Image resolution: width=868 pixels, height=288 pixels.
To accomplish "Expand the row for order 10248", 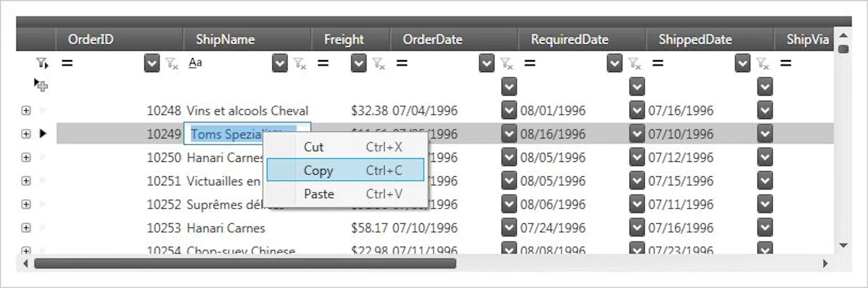I will click(x=26, y=110).
